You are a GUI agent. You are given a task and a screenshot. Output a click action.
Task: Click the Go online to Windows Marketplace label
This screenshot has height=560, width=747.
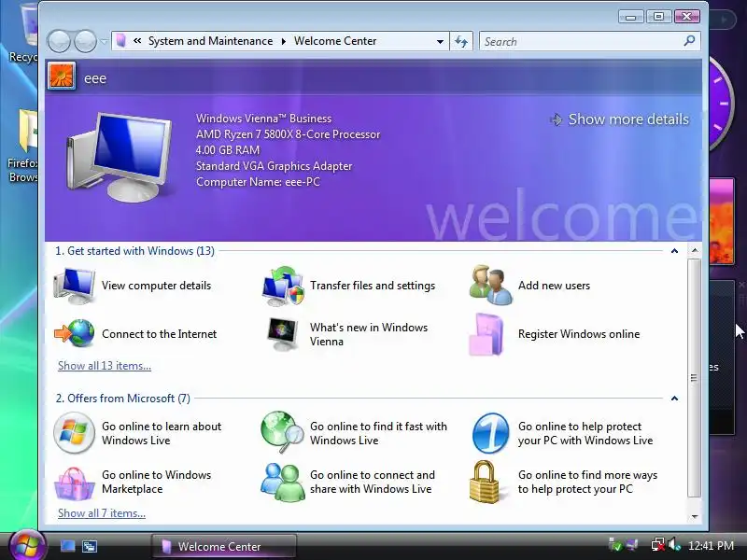pyautogui.click(x=156, y=482)
